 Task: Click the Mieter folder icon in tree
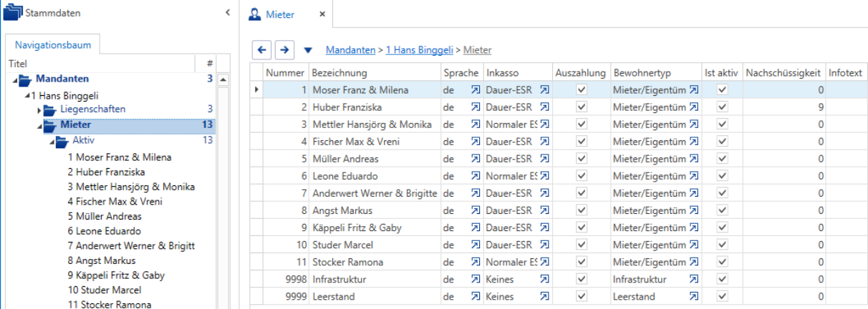51,125
